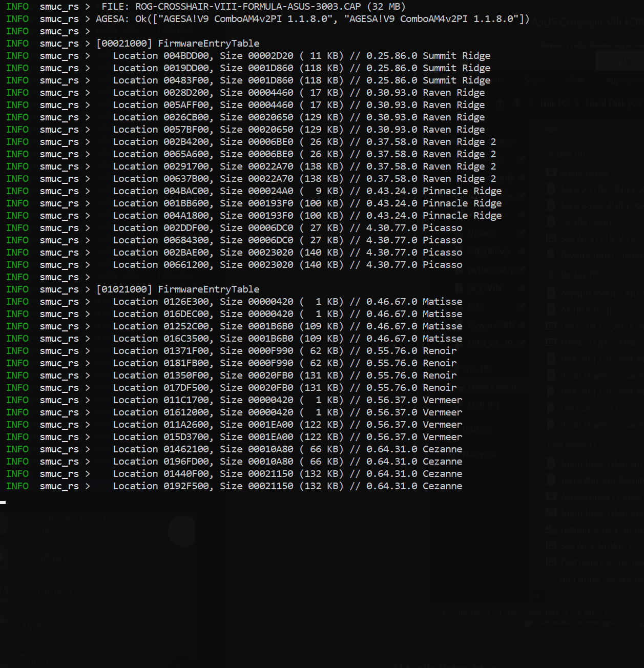
Task: Click the 7z icon beside SCEWIN1115_V.7z
Action: pos(551,238)
